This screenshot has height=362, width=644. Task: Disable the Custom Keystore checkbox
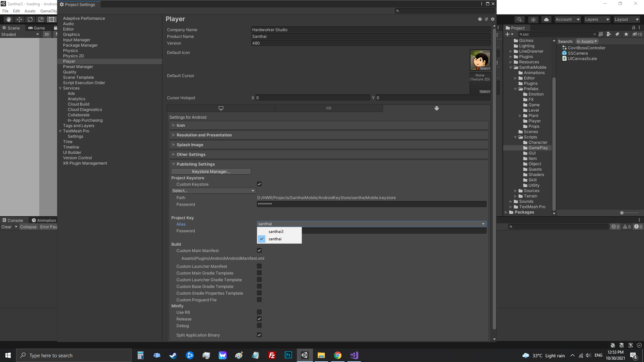pyautogui.click(x=259, y=184)
